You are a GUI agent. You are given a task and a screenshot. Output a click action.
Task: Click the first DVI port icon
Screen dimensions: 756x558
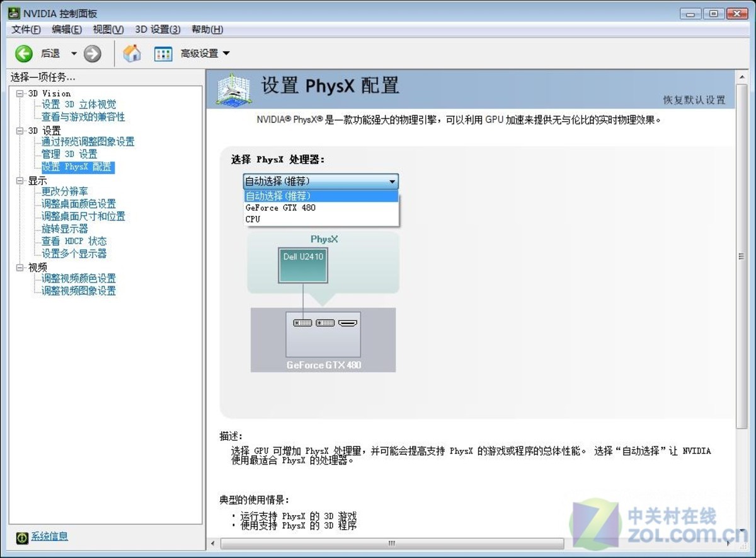[302, 323]
